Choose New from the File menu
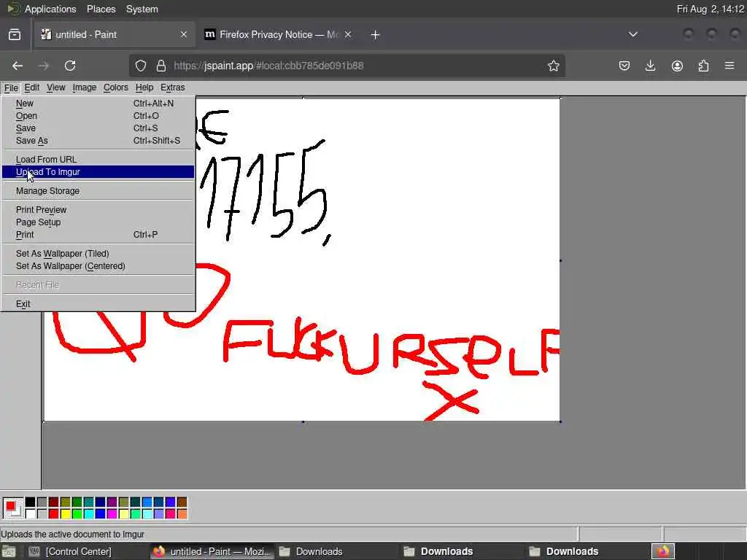This screenshot has width=747, height=560. coord(98,104)
